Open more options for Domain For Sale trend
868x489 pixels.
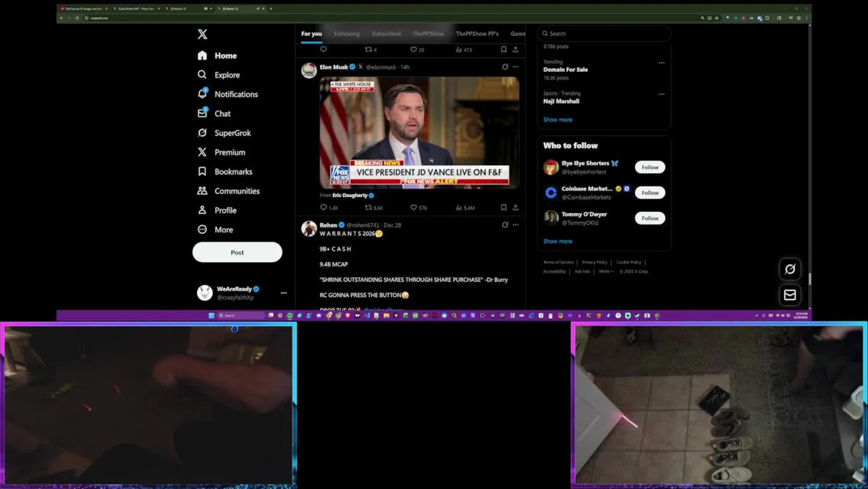click(x=662, y=63)
